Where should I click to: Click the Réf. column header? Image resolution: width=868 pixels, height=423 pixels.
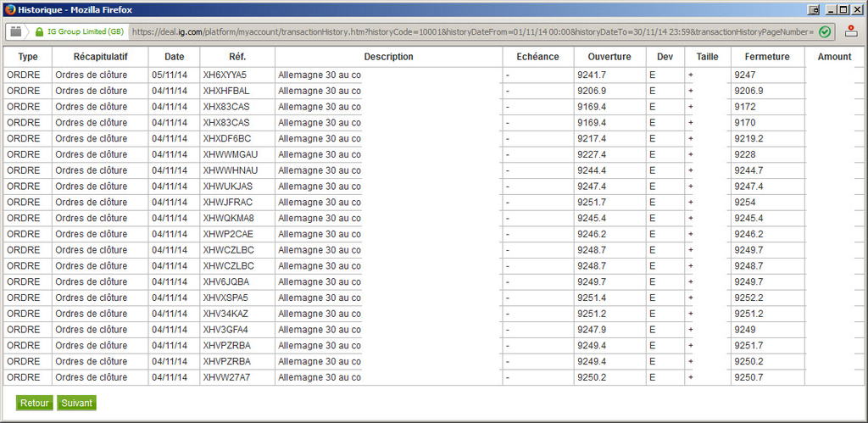pos(237,57)
